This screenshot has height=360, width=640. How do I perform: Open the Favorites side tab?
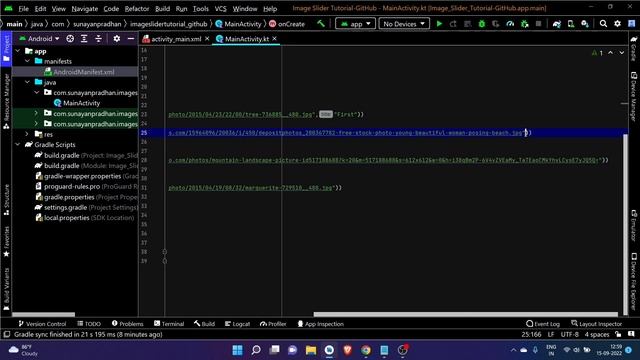6,242
